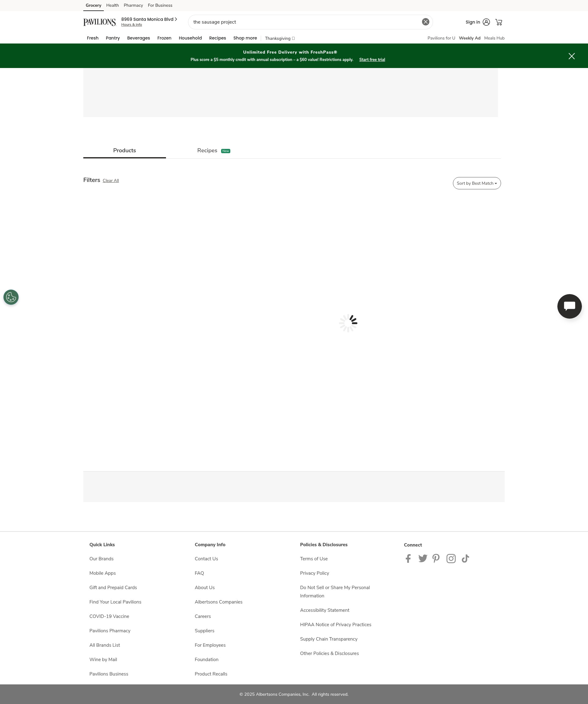This screenshot has width=588, height=704.
Task: Open Meals Hub
Action: tap(494, 38)
